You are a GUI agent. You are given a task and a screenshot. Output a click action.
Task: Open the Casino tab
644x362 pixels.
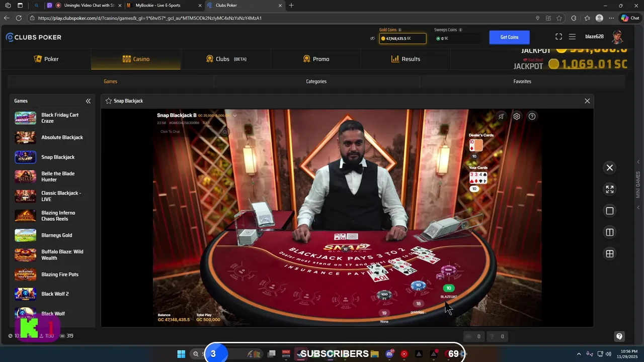tap(136, 59)
